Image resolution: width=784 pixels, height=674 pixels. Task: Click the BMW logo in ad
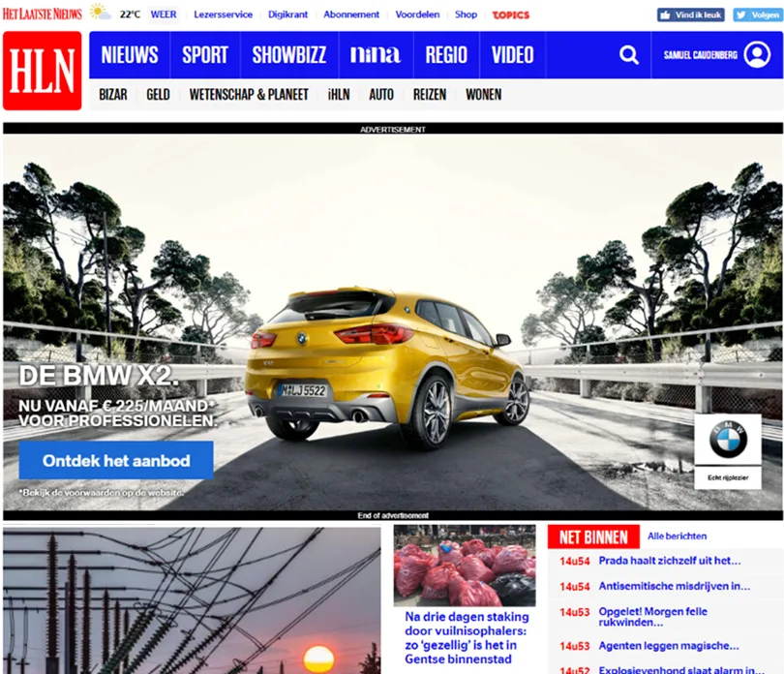[728, 440]
